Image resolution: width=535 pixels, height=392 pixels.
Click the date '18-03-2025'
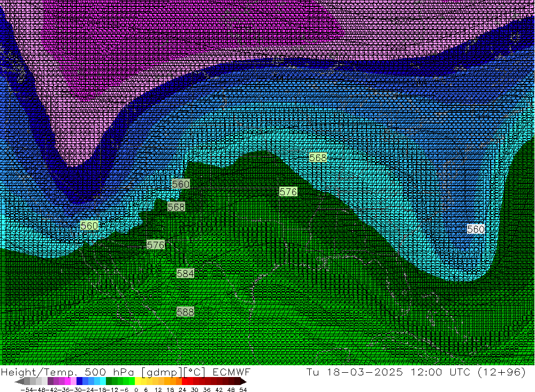pyautogui.click(x=365, y=372)
